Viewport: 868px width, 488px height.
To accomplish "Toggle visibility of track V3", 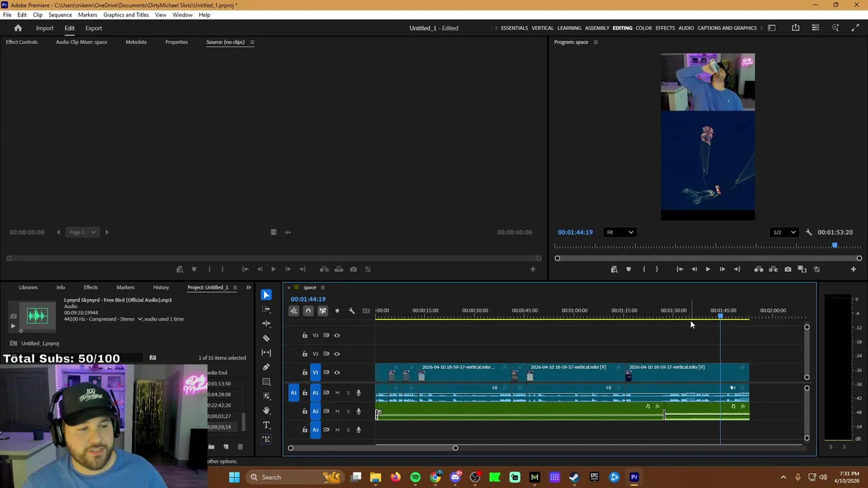I will pyautogui.click(x=337, y=335).
